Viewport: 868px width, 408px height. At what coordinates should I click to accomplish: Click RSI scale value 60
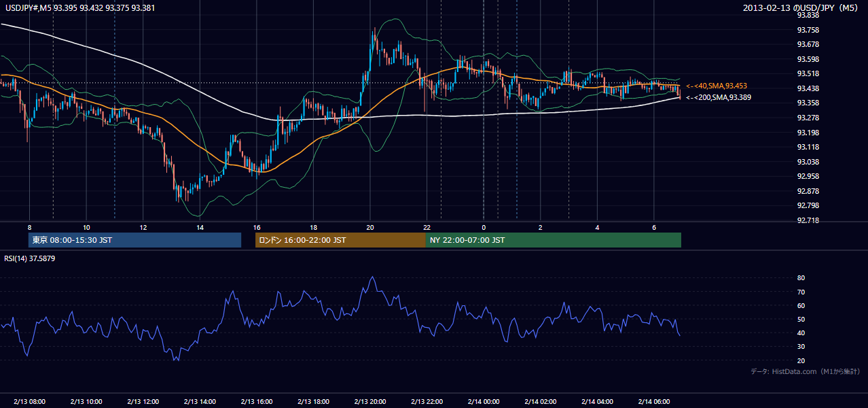click(x=801, y=305)
